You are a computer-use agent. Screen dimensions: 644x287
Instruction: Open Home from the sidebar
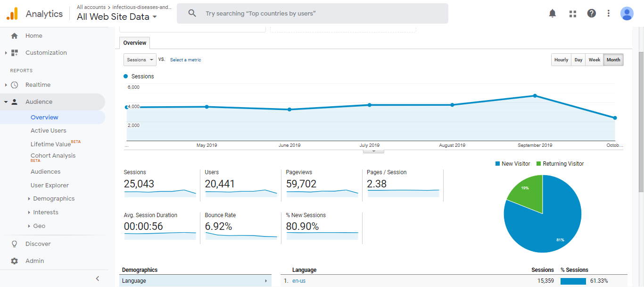click(x=33, y=36)
